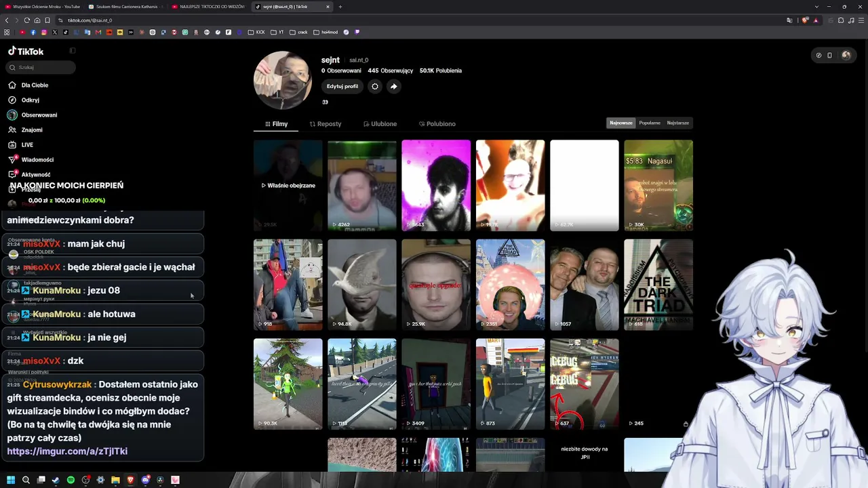Viewport: 868px width, 488px height.
Task: Close the sejnt TikTok tab
Action: coord(328,7)
